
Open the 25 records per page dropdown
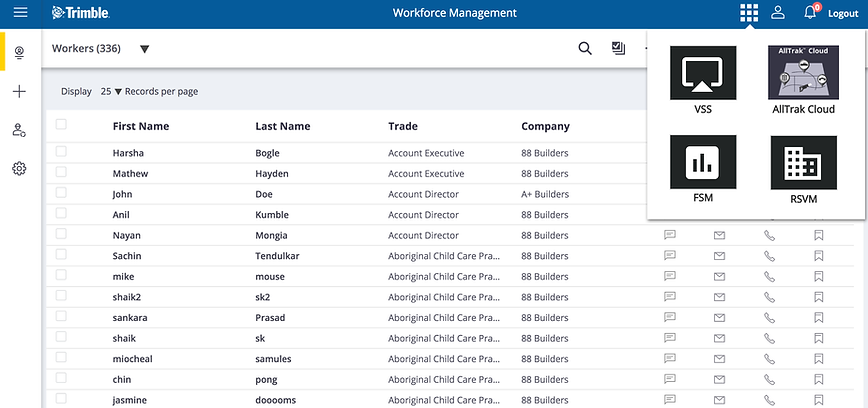[111, 92]
